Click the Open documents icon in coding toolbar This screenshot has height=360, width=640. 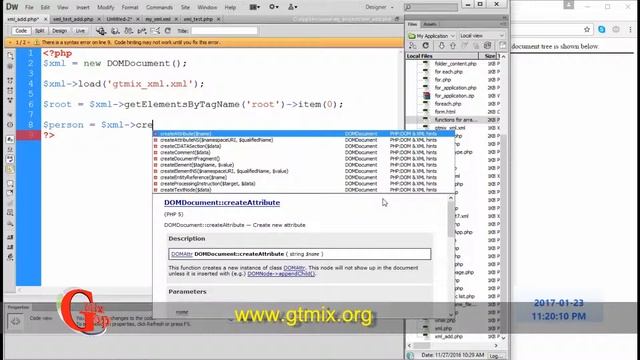coord(10,56)
